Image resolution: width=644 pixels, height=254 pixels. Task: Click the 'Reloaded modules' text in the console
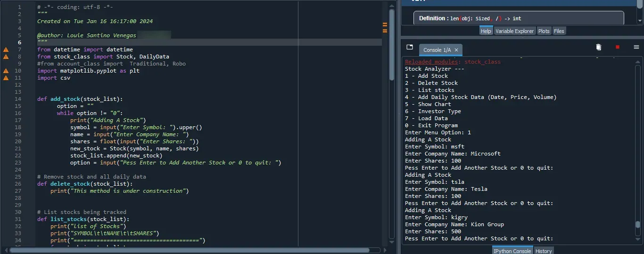pos(431,62)
